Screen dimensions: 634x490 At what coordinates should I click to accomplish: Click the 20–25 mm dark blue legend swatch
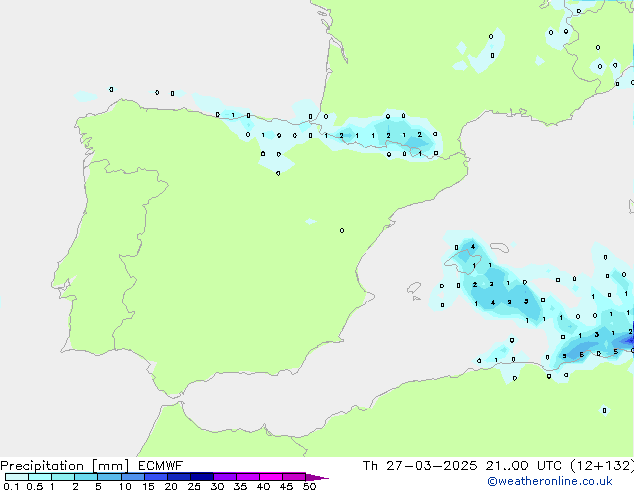(x=178, y=477)
